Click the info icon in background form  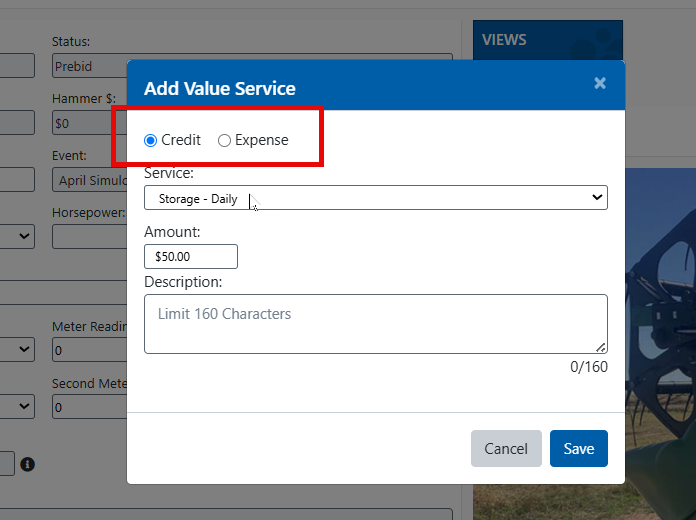(28, 464)
